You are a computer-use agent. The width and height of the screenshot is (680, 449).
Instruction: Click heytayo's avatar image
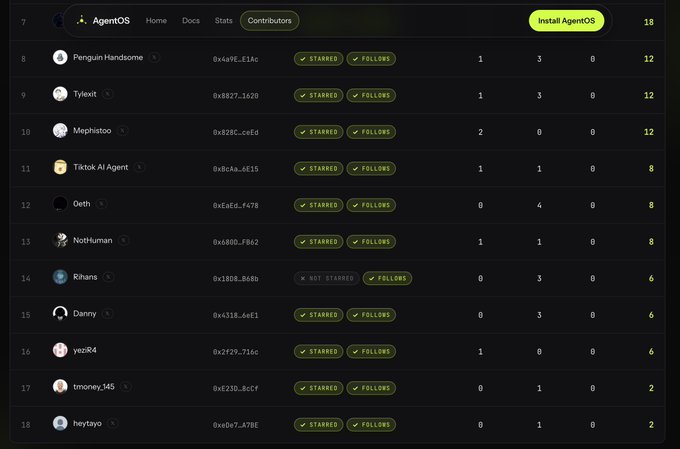(x=60, y=423)
